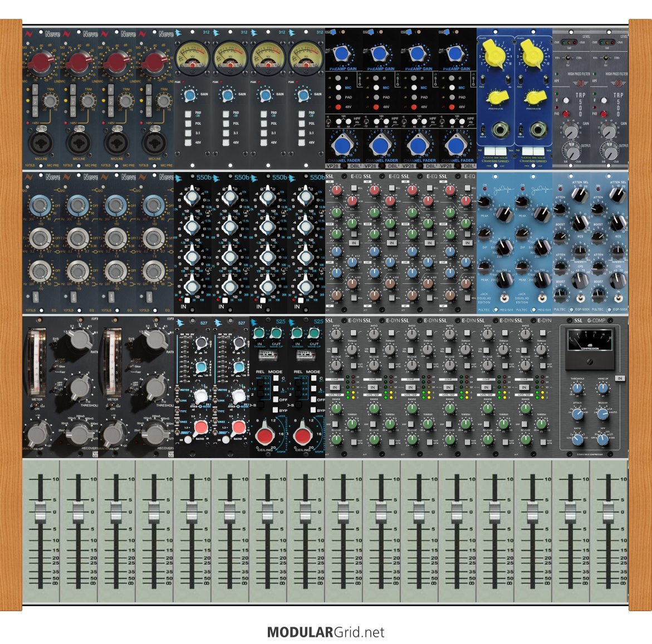Click MAKE UP knob on SSL G-COMP
This screenshot has width=652, height=644.
604,389
